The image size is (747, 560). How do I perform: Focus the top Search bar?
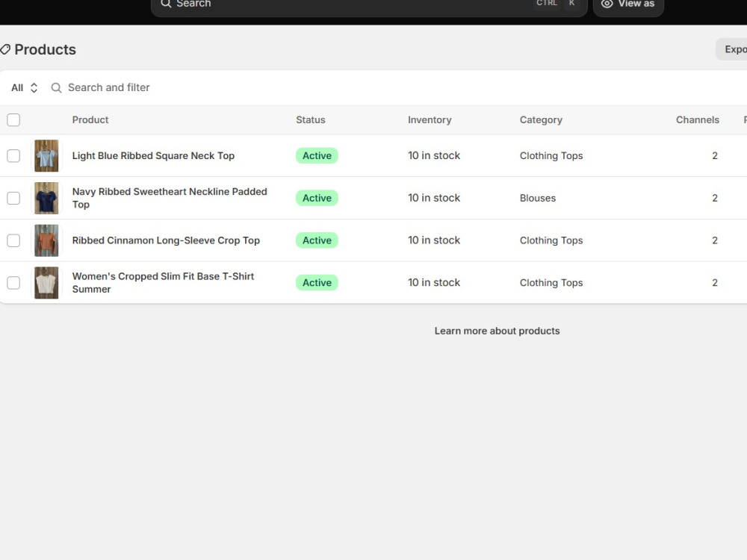tap(369, 4)
